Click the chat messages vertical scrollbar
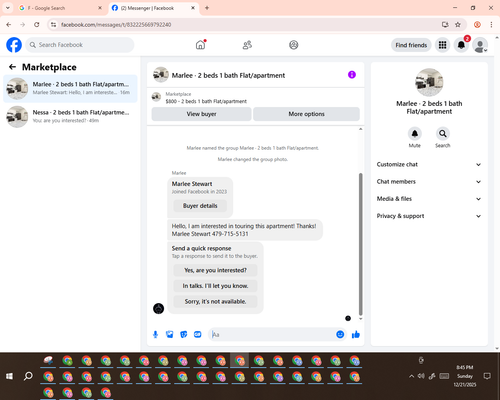This screenshot has height=400, width=500. (x=360, y=244)
